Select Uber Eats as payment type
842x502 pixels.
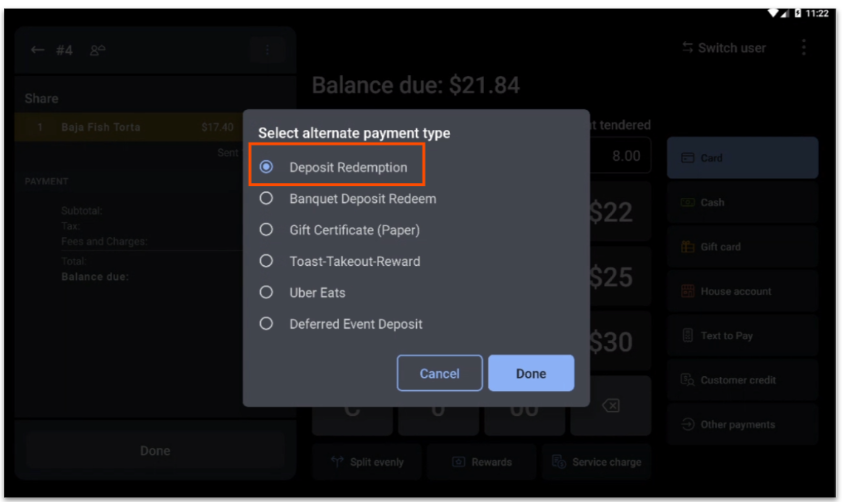[x=266, y=293]
